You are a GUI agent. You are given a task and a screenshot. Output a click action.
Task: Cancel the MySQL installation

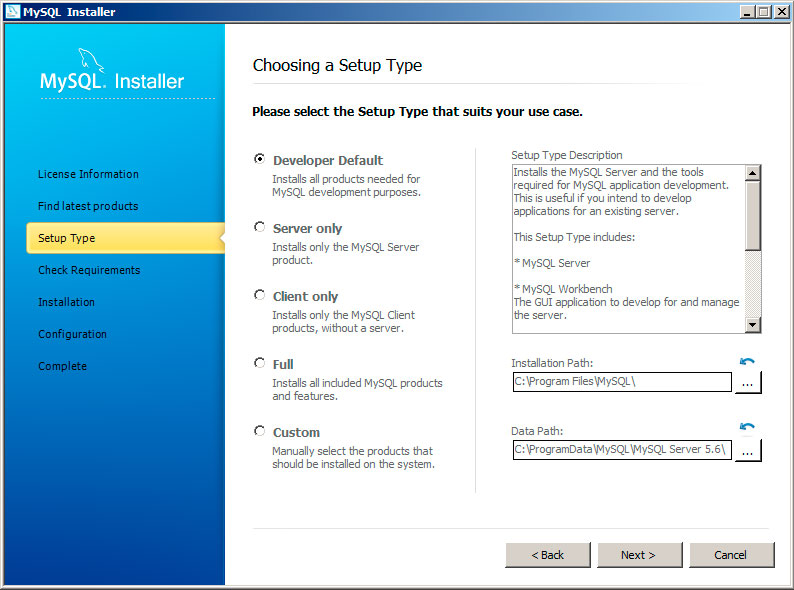pos(731,555)
